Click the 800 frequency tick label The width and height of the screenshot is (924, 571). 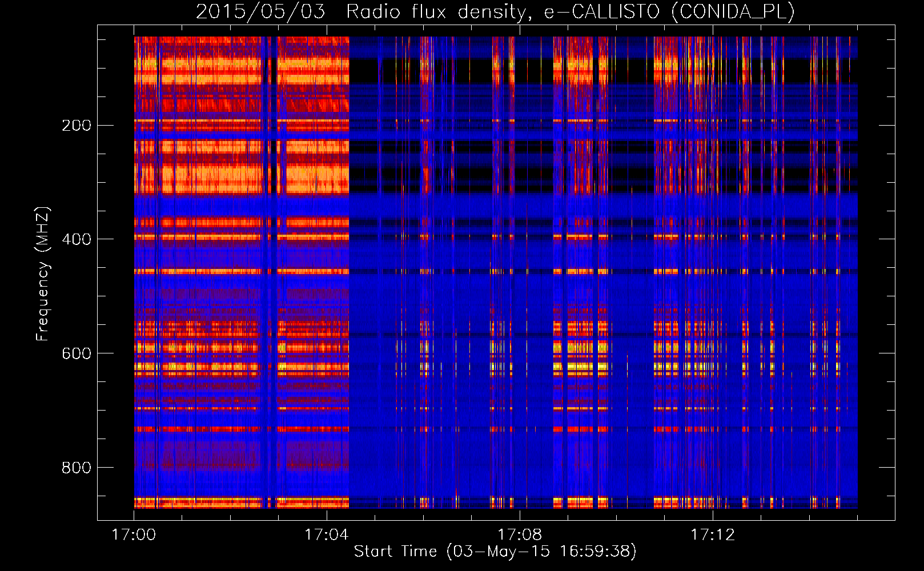pyautogui.click(x=77, y=468)
